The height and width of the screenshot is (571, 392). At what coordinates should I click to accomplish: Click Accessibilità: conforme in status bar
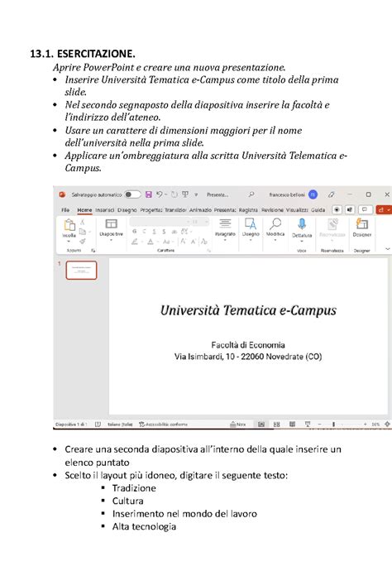pyautogui.click(x=164, y=425)
